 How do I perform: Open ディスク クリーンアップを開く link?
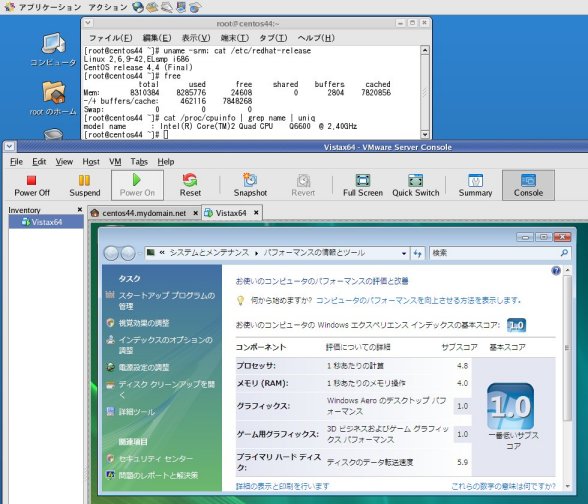click(166, 389)
